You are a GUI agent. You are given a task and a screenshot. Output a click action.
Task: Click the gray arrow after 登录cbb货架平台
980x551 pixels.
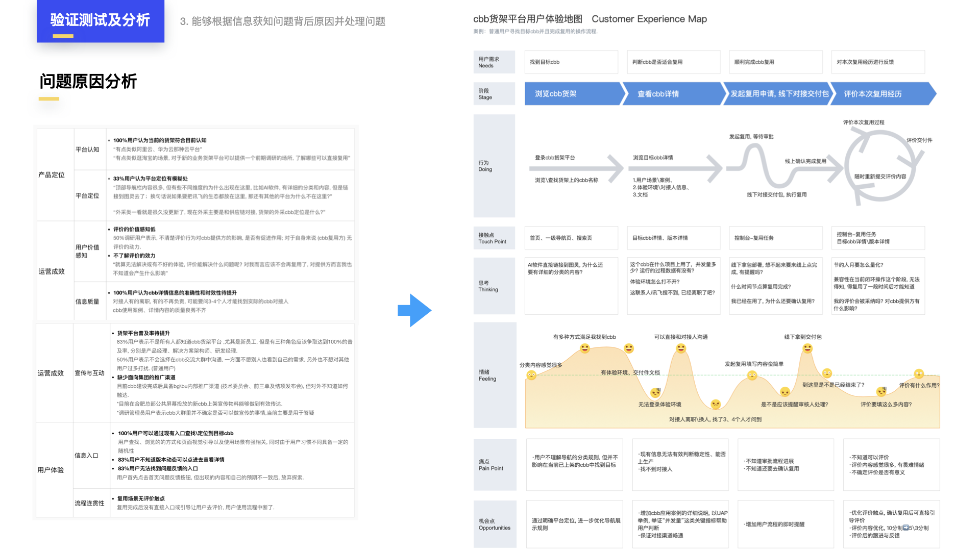[x=577, y=168]
